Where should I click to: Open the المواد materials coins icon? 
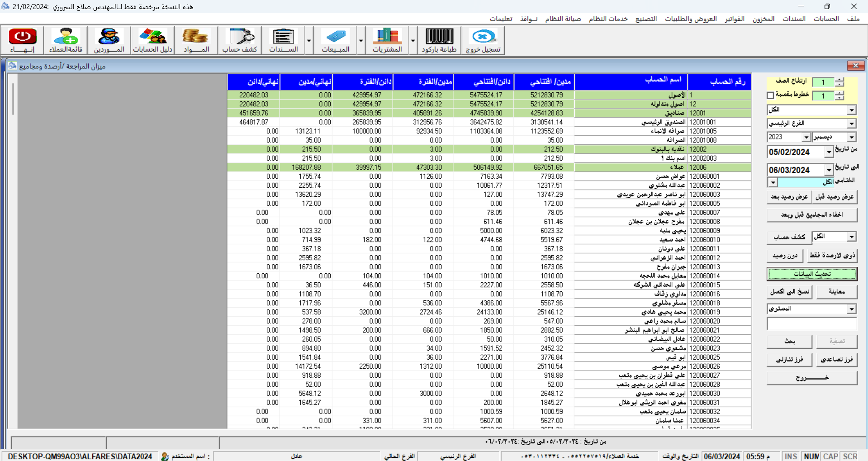(196, 40)
